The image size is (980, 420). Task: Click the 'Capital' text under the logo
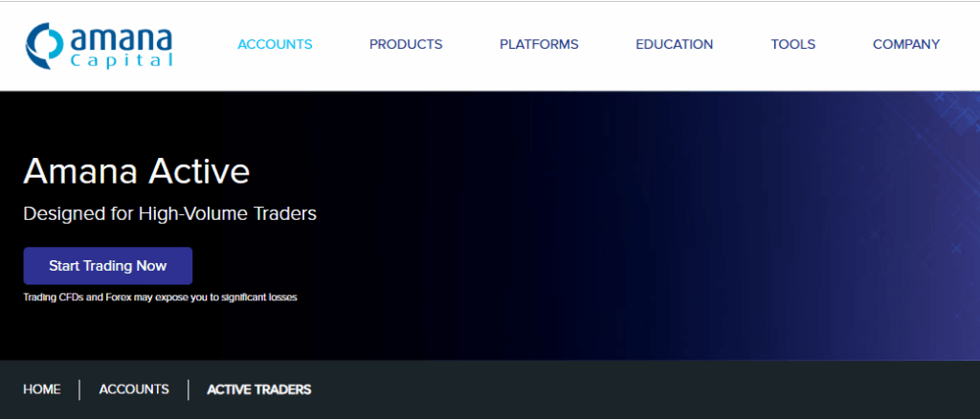(x=122, y=60)
